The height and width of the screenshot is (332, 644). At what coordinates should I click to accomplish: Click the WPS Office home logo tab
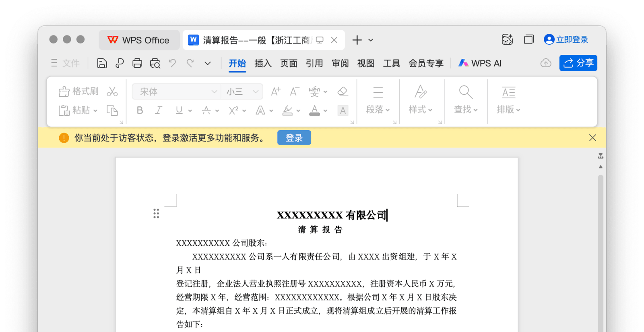click(x=139, y=40)
